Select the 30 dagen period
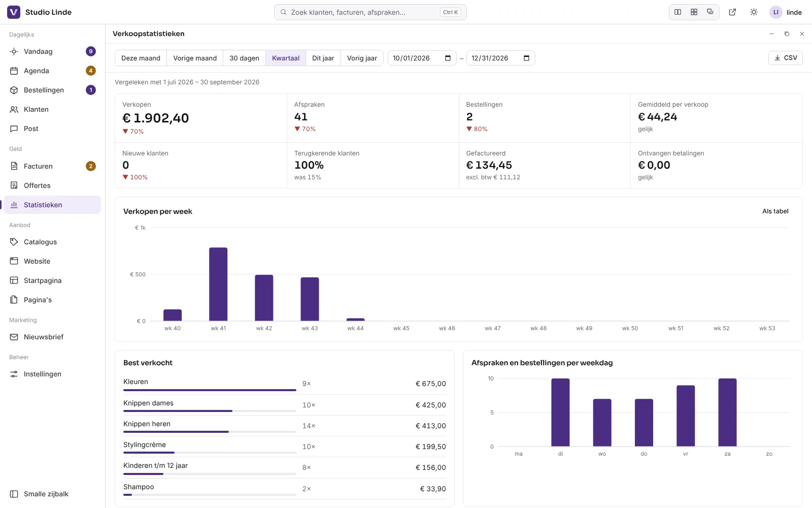This screenshot has width=812, height=508. click(244, 58)
